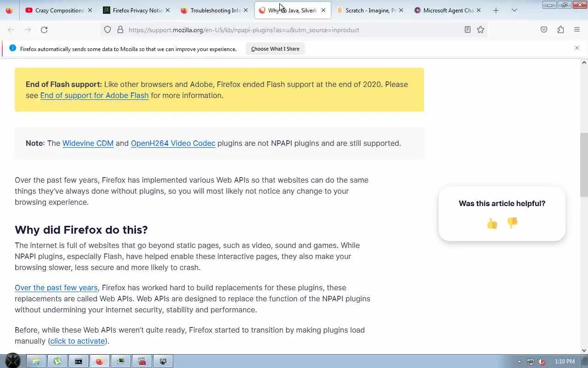Go back to the previous page
The image size is (588, 368).
(x=11, y=30)
